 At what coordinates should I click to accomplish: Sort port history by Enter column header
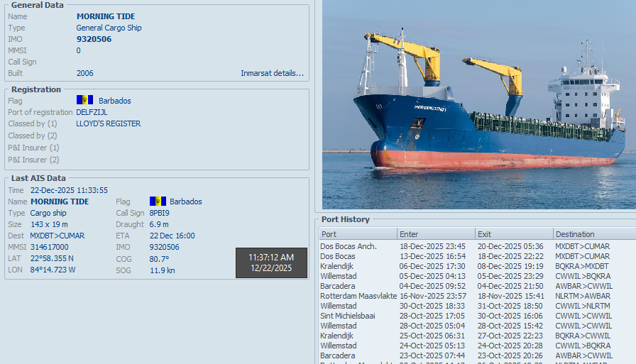pos(436,234)
